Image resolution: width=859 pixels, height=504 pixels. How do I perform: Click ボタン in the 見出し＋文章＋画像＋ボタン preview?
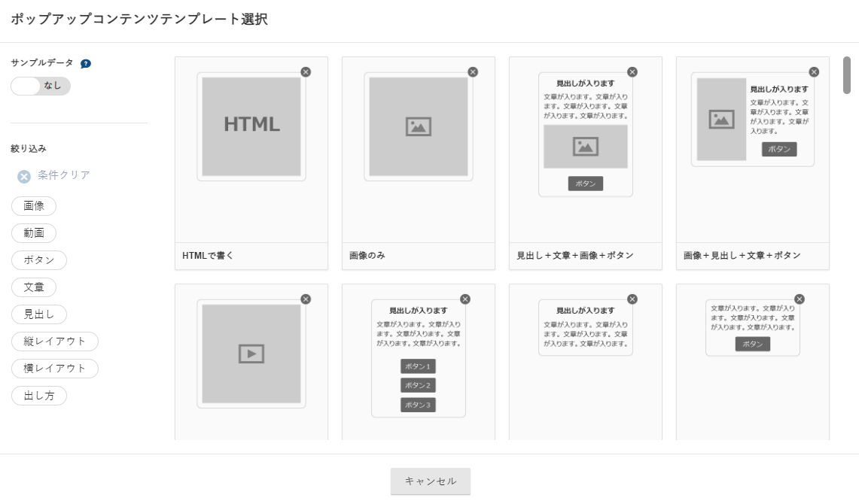pos(586,184)
